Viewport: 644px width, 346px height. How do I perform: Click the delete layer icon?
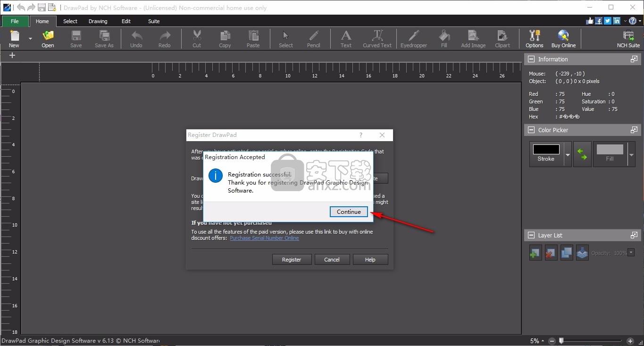pos(551,253)
